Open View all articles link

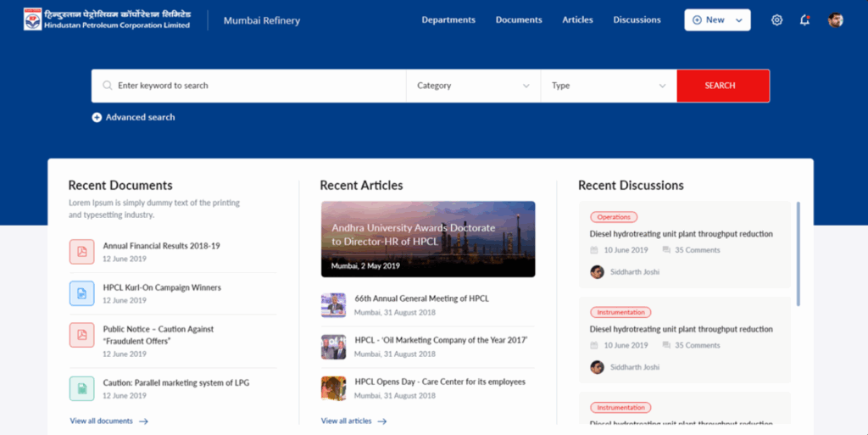[346, 421]
